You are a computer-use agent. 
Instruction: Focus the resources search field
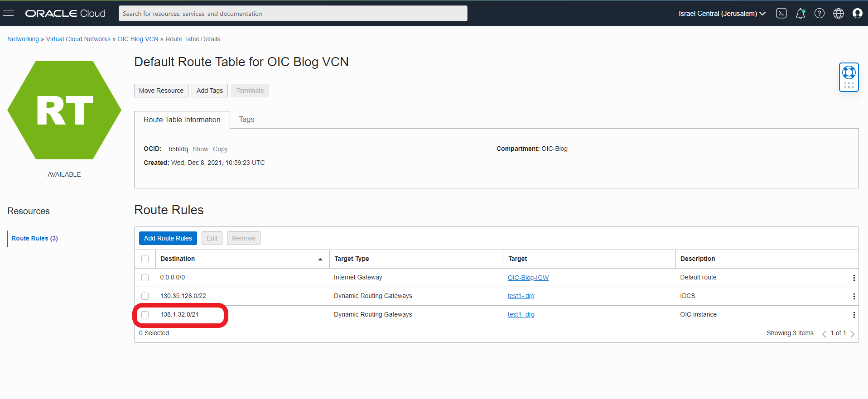tap(293, 14)
